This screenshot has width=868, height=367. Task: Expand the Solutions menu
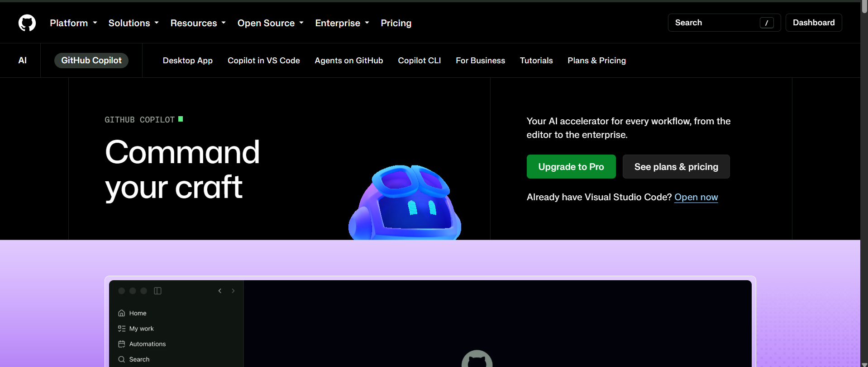[134, 23]
